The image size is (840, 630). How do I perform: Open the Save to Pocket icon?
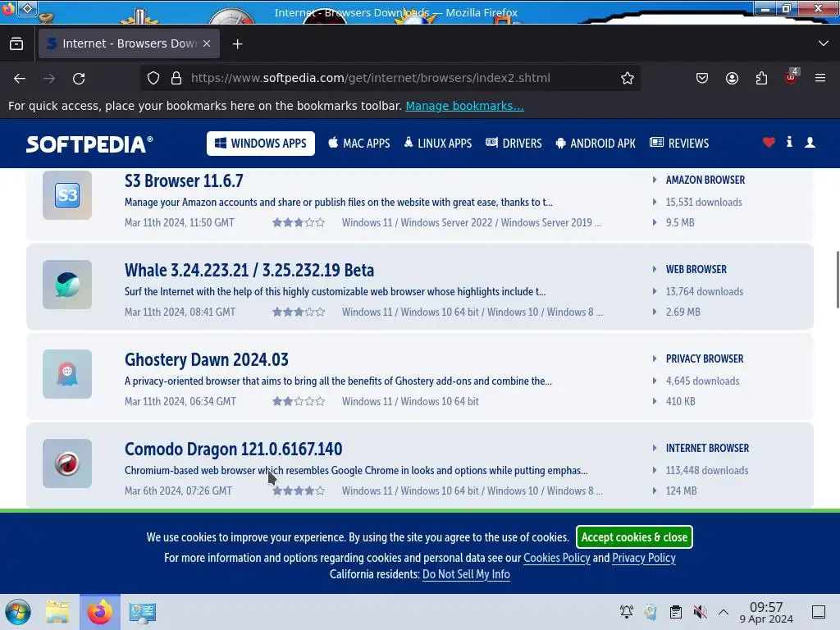(x=702, y=78)
